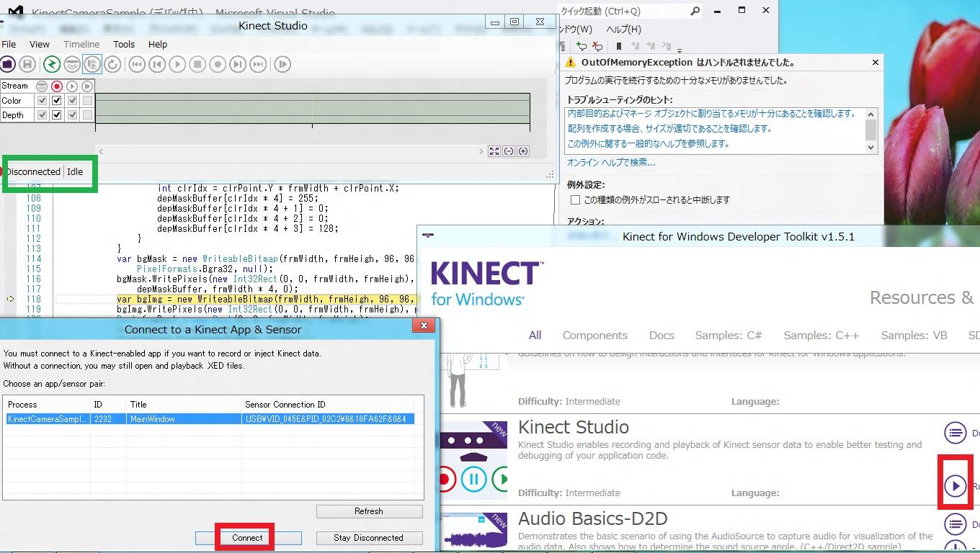Click the timeline zoom out icon

tap(509, 151)
